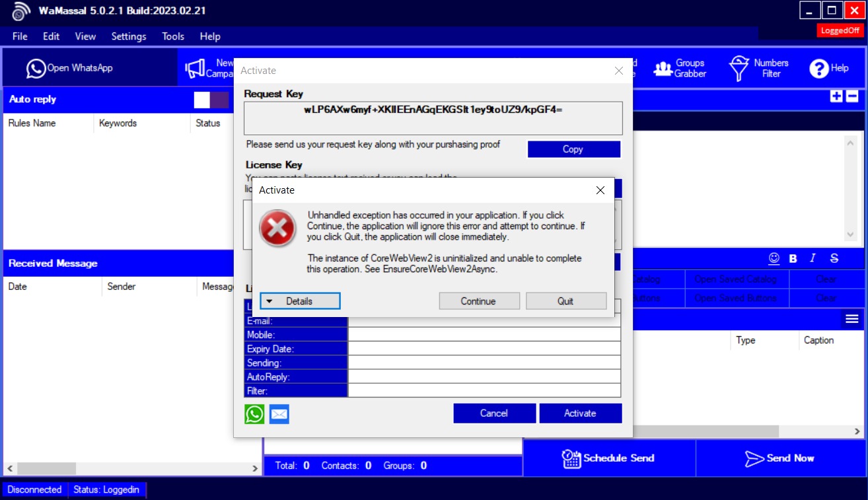
Task: Click the plus icon in top right panel
Action: 836,96
